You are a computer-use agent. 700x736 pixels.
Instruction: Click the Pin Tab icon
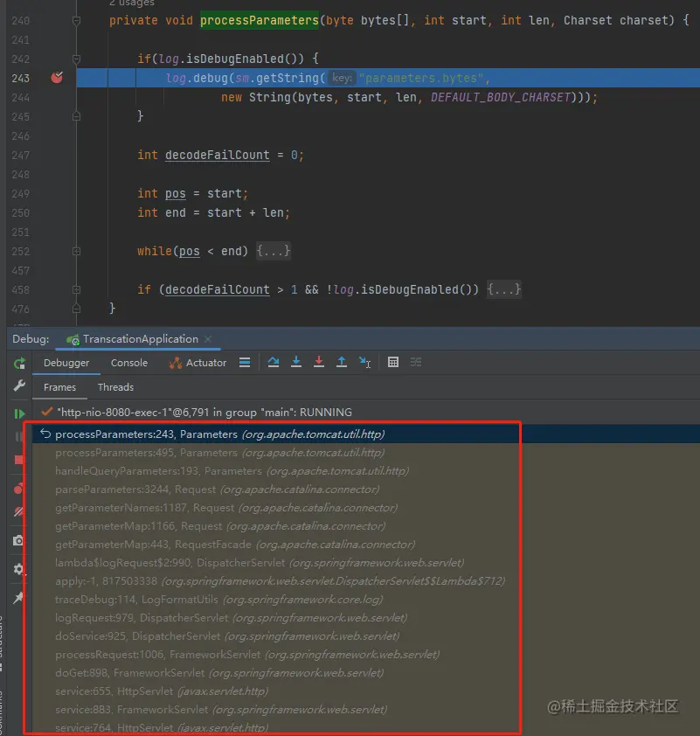18,598
